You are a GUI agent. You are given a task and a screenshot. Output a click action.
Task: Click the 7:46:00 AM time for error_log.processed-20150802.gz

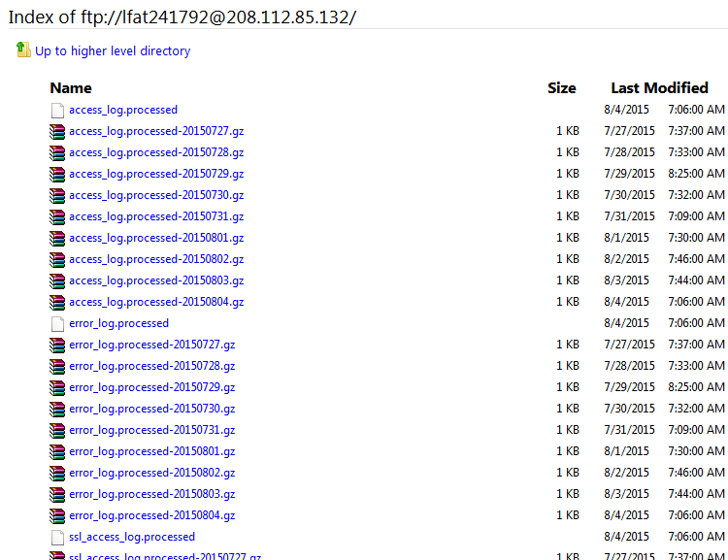point(696,473)
